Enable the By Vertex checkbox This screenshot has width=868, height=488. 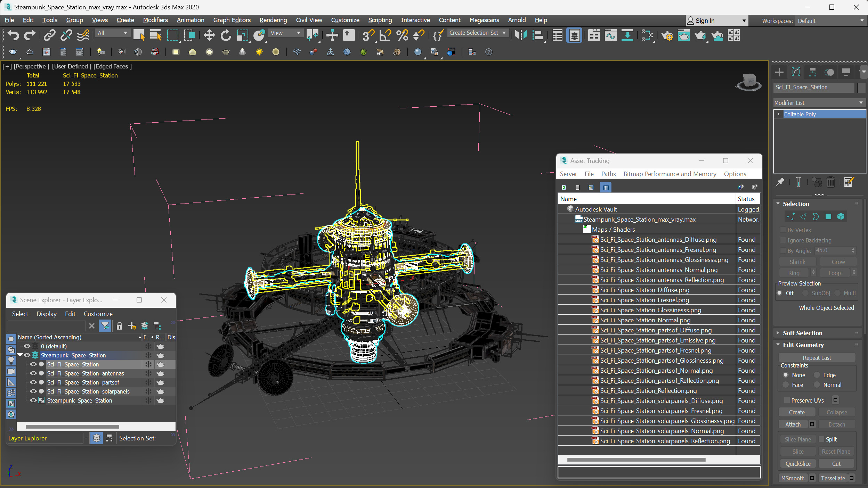pos(783,230)
